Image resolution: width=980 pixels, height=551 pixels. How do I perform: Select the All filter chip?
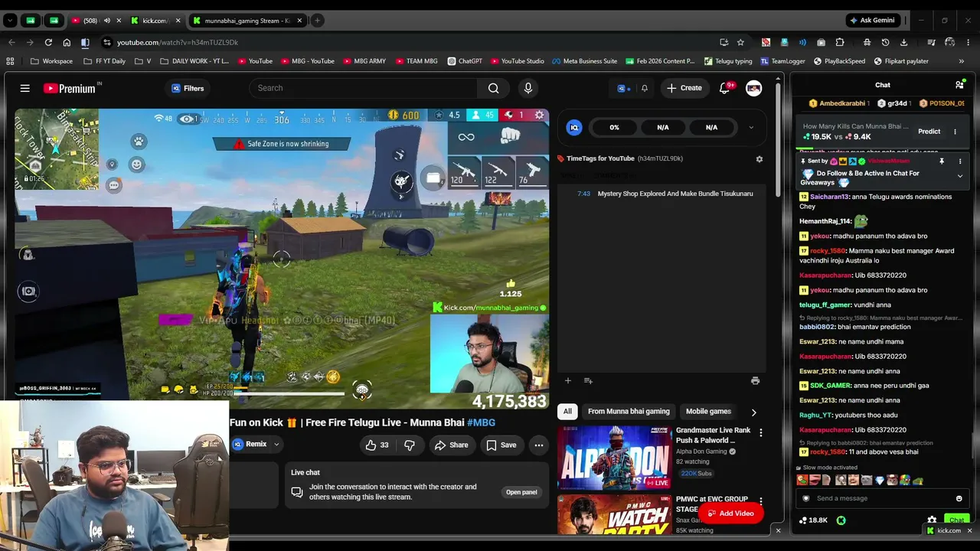click(x=567, y=412)
